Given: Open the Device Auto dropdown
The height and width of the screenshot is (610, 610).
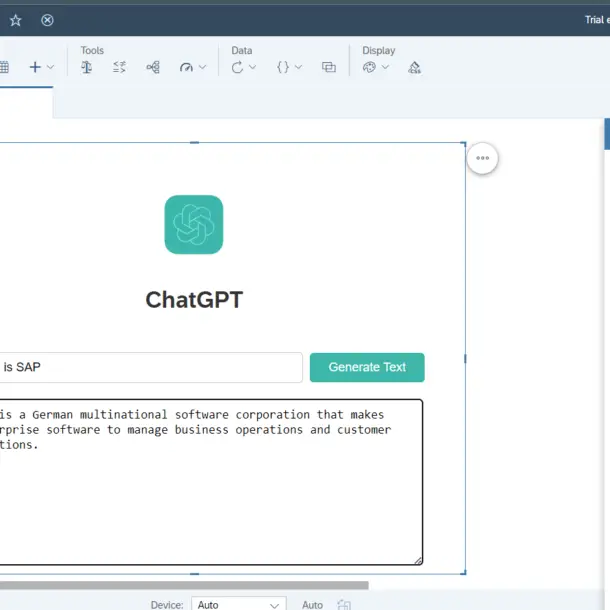Looking at the screenshot, I should (239, 605).
